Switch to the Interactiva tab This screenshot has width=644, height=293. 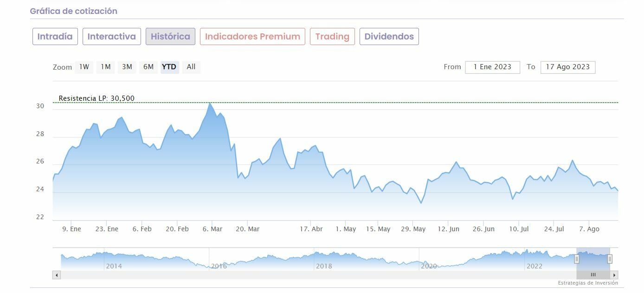click(112, 37)
